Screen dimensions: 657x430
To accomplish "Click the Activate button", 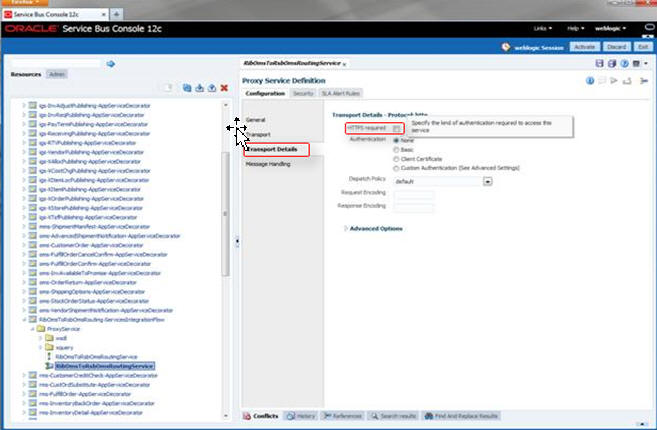I will tap(585, 47).
